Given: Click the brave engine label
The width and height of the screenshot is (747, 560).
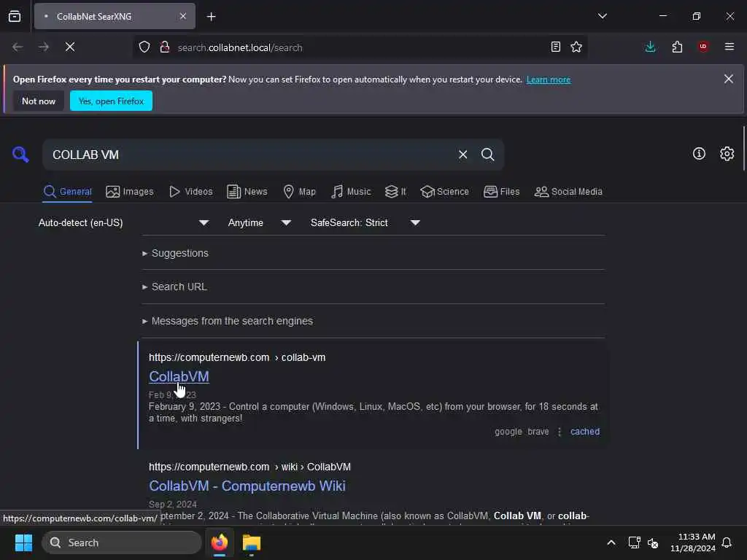Looking at the screenshot, I should (x=538, y=432).
